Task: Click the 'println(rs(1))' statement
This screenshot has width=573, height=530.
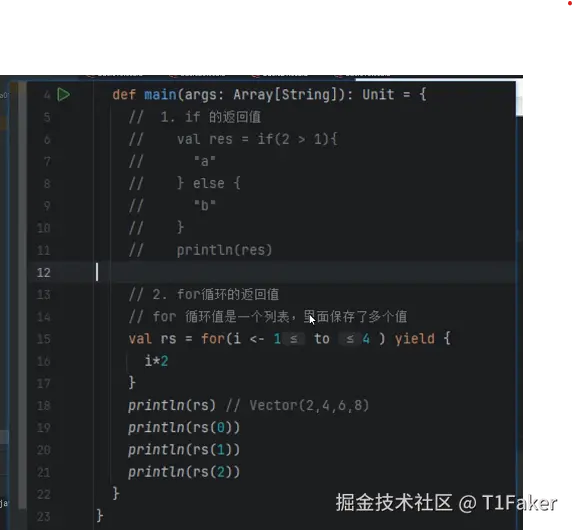Action: tap(184, 450)
